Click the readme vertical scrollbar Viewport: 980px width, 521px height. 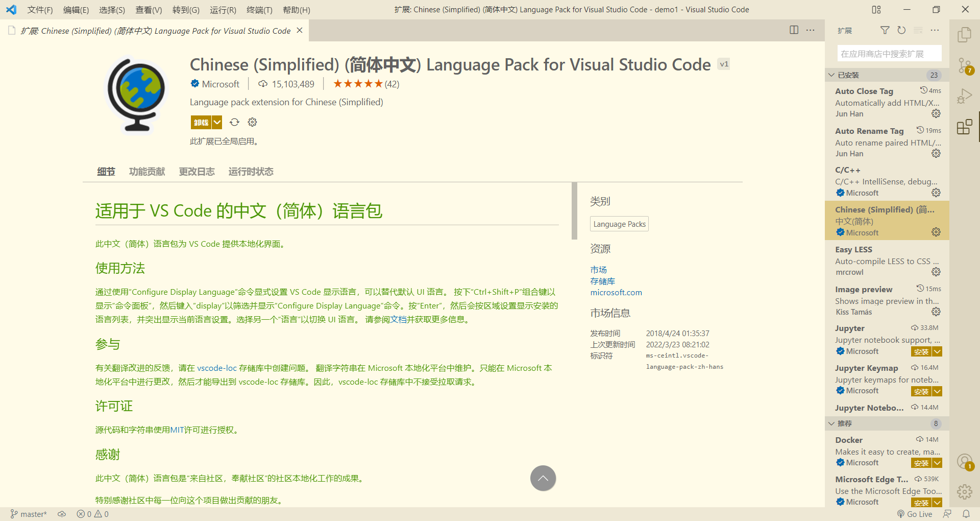pos(574,211)
